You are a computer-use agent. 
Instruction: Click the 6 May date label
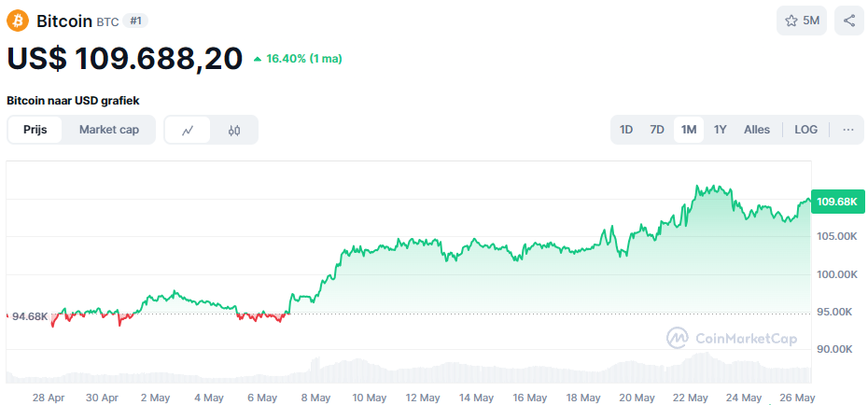[263, 398]
